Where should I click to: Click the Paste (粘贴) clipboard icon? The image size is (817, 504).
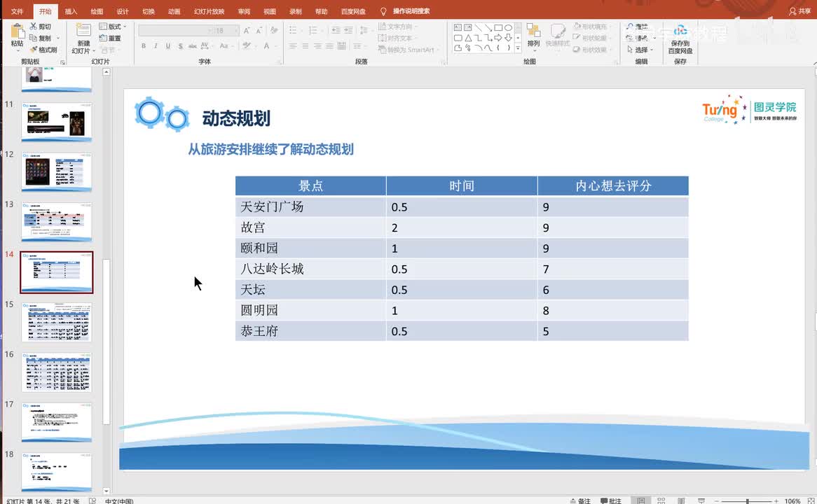[18, 31]
